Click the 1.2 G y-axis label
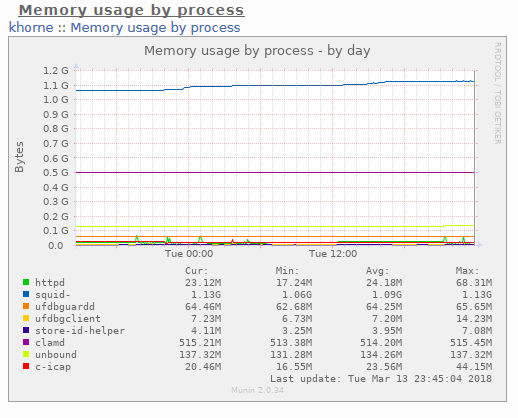The image size is (518, 418). (56, 71)
